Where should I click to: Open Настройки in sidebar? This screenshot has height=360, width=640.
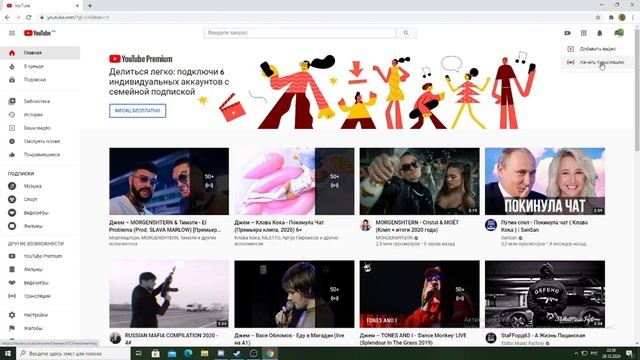coord(40,315)
